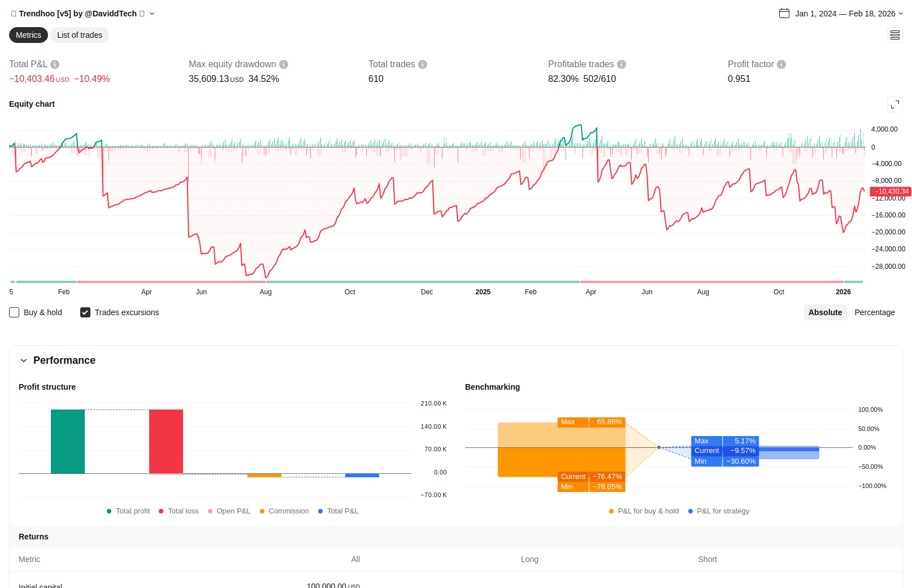Click the Total profit legend item
Image resolution: width=912 pixels, height=588 pixels.
click(129, 511)
